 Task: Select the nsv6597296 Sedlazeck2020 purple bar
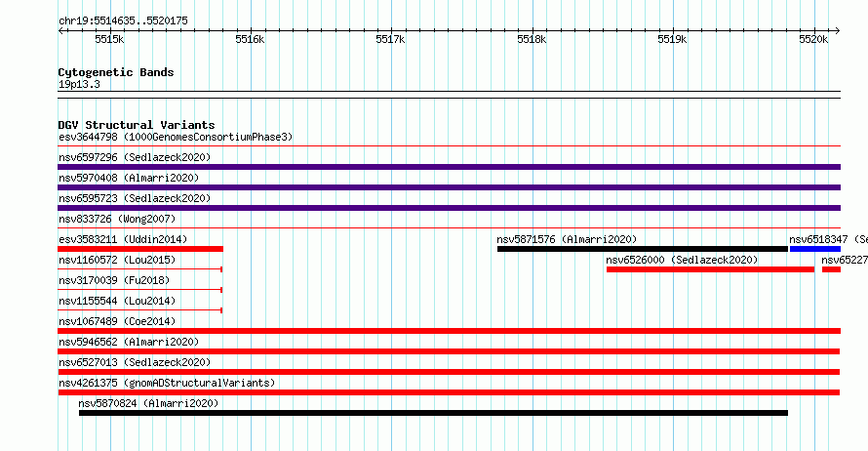(x=449, y=167)
